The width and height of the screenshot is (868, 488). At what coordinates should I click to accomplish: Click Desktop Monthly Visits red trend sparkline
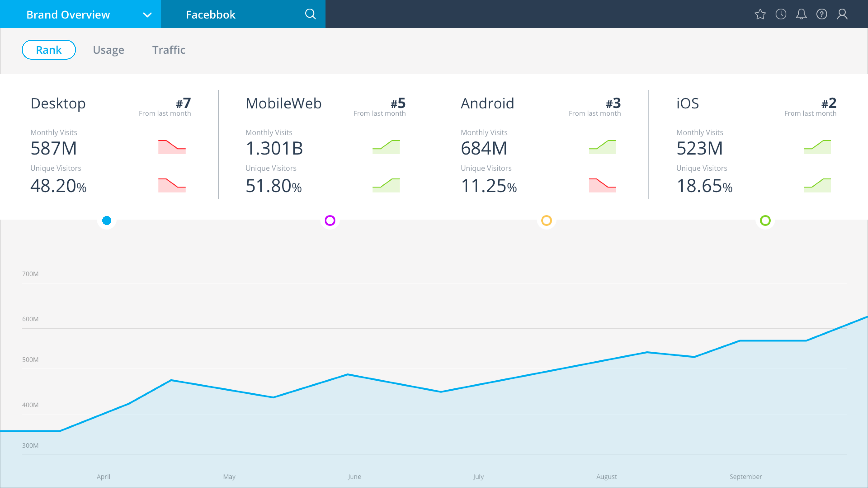(172, 147)
